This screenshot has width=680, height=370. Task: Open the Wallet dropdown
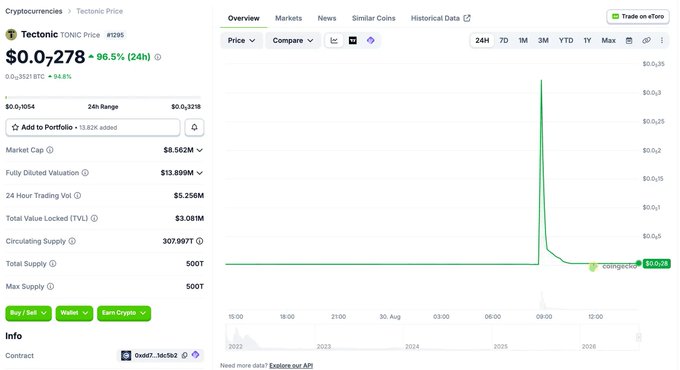pos(74,313)
